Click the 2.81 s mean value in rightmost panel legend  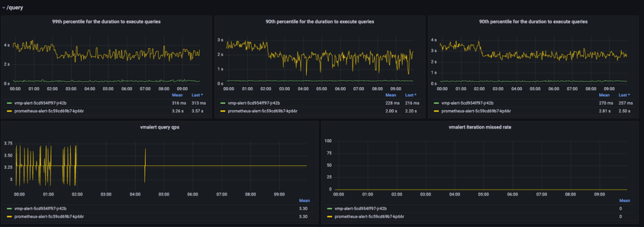(605, 111)
